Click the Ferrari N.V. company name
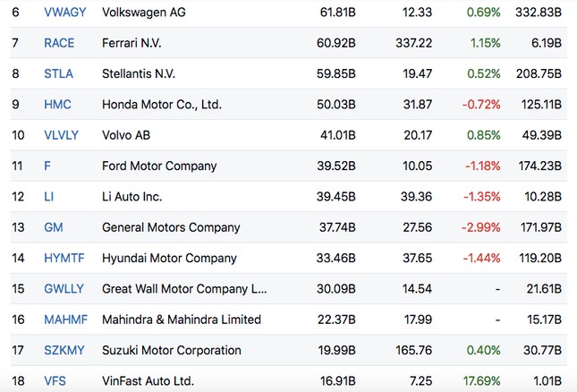This screenshot has width=577, height=392. tap(140, 43)
